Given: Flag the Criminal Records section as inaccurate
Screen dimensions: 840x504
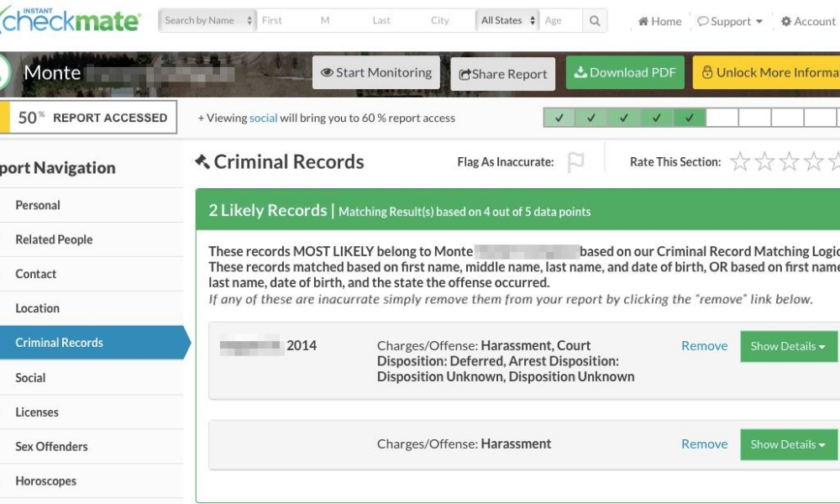Looking at the screenshot, I should (576, 162).
